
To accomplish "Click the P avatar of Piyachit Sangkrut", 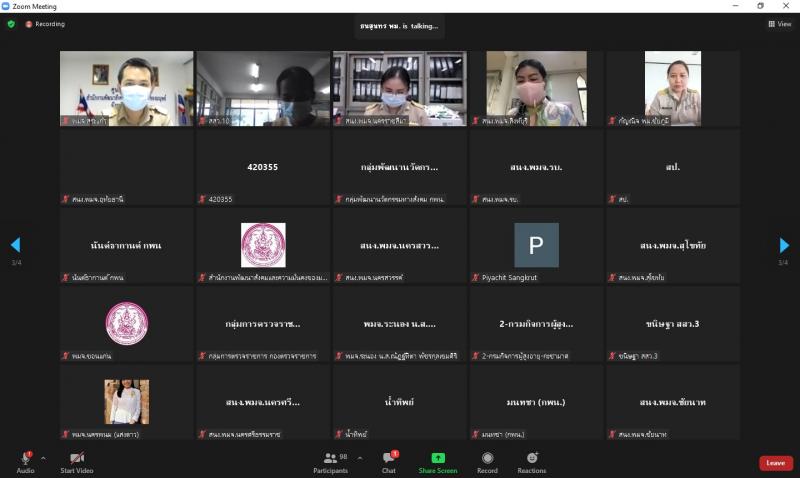I will (x=536, y=245).
